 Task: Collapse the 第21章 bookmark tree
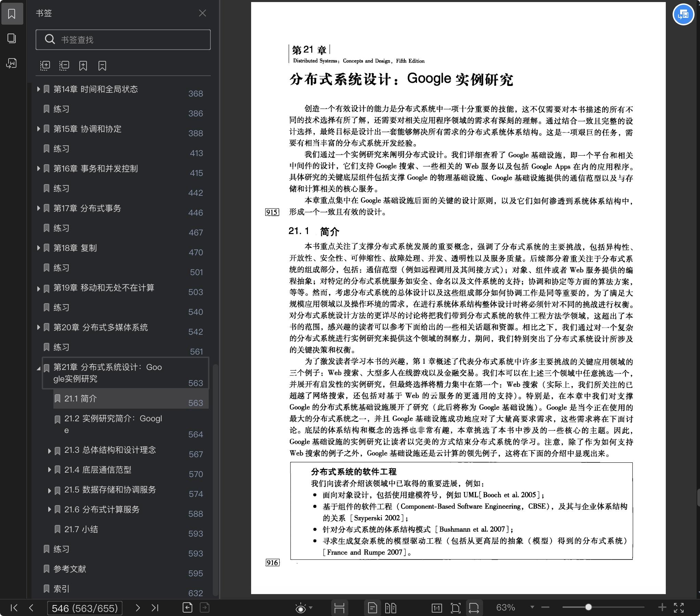pos(38,369)
